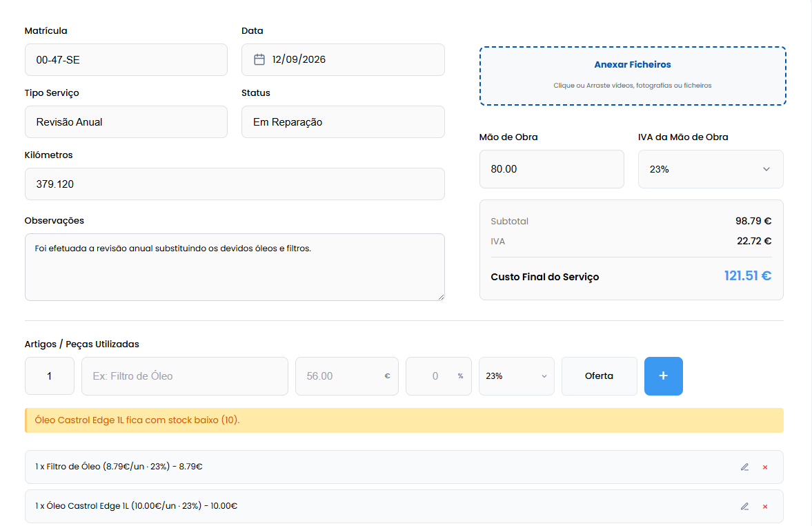Add the article with the blue plus button
The image size is (812, 526).
click(664, 376)
